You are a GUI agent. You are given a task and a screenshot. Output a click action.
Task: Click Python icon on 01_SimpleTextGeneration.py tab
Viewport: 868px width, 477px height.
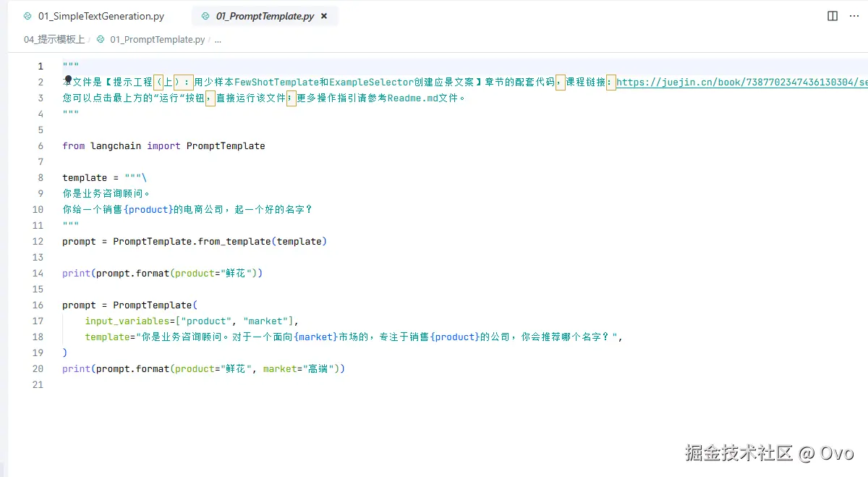point(27,16)
